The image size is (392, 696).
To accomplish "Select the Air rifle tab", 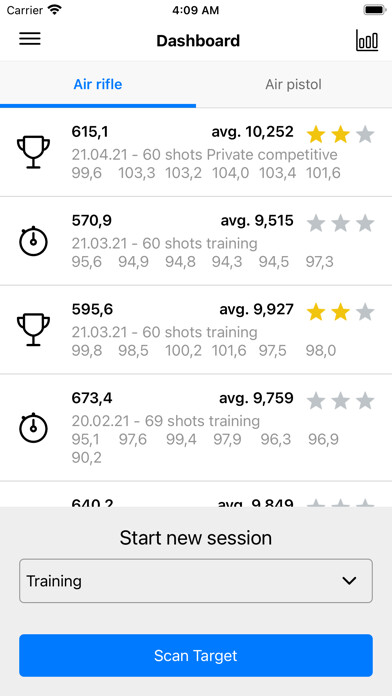I will coord(98,84).
